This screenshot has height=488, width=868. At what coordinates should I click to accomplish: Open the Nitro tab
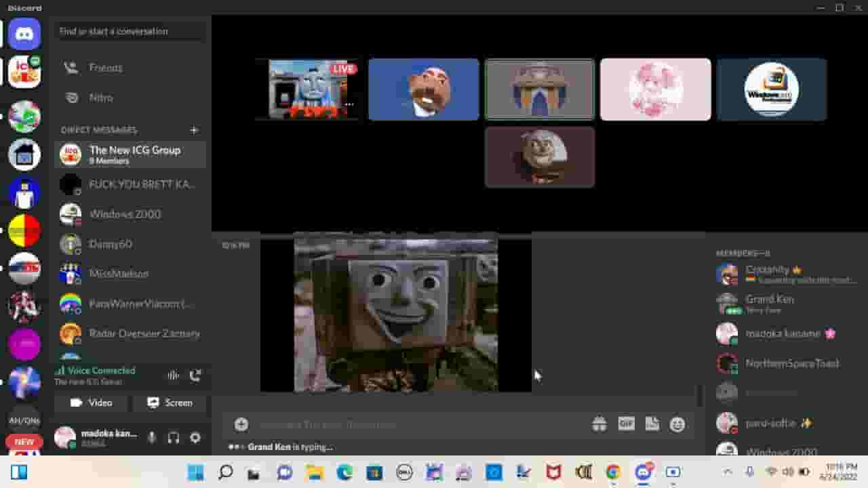(130, 98)
